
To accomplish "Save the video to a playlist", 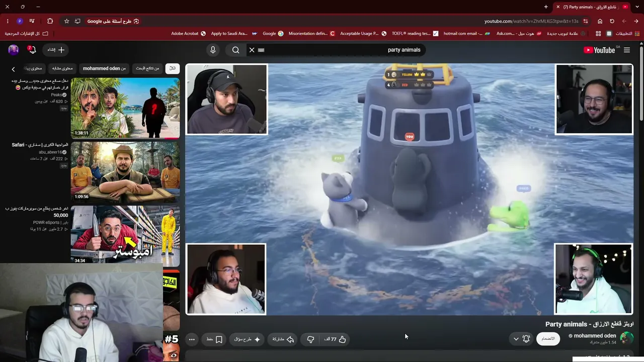I will tap(214, 339).
